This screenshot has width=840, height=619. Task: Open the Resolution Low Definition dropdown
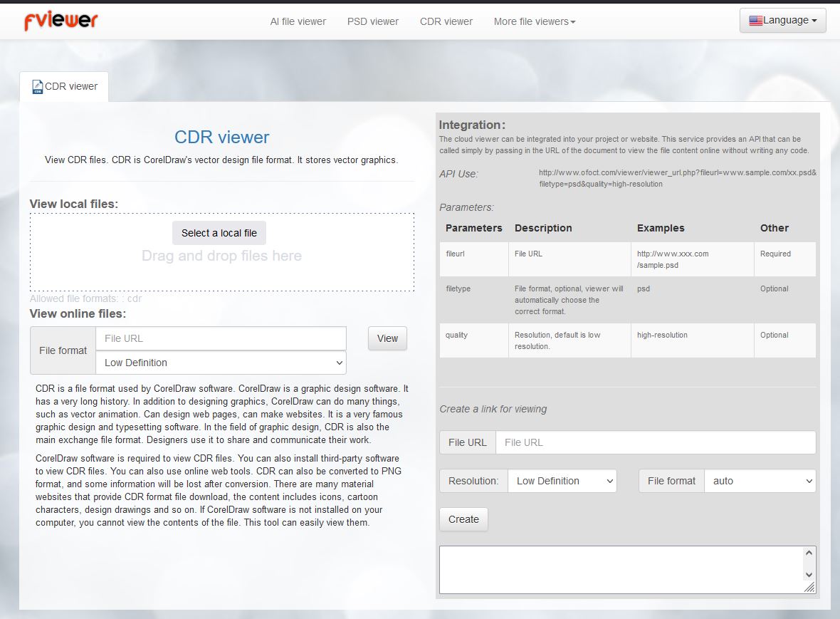562,482
